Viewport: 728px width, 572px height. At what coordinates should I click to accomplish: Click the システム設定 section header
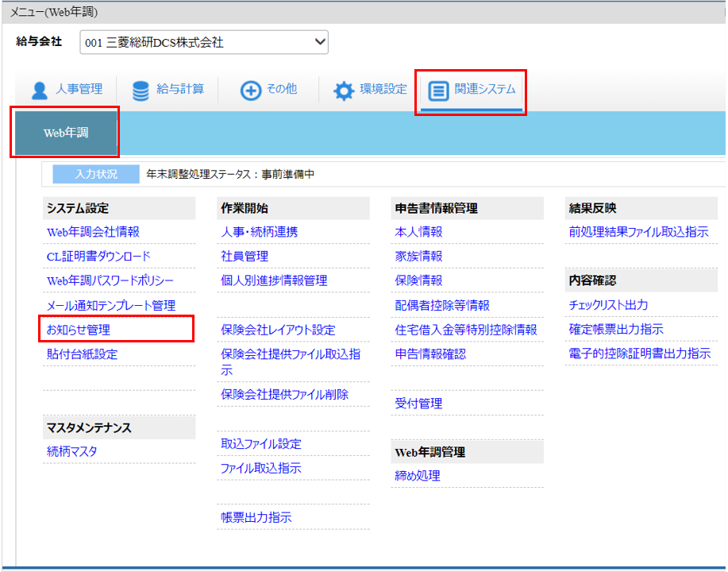pos(119,208)
